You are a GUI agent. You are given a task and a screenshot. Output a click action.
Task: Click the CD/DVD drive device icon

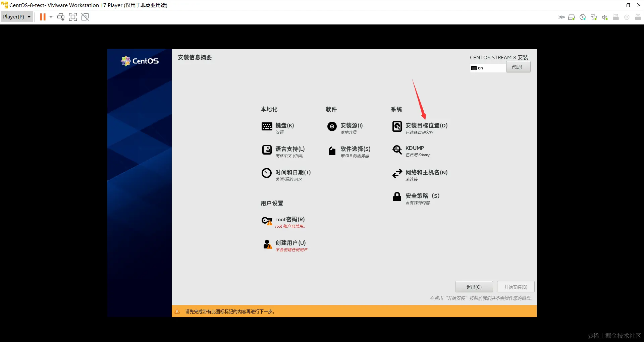(583, 17)
